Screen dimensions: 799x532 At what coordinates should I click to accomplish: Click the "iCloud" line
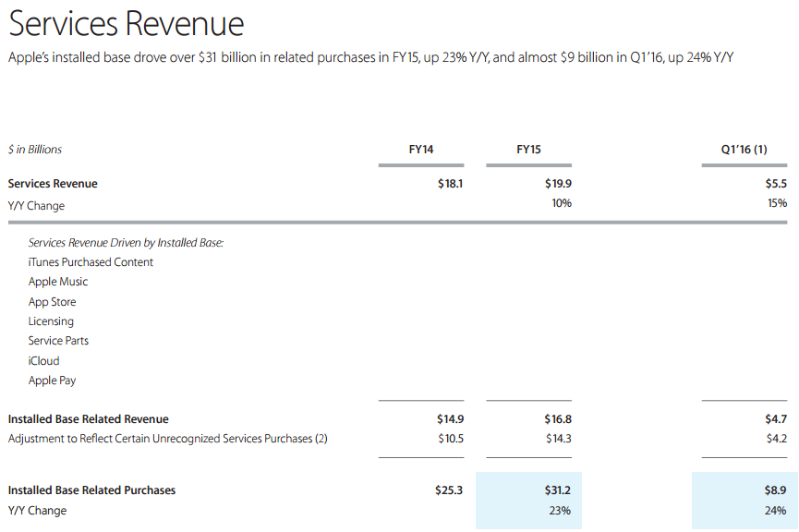tap(43, 361)
